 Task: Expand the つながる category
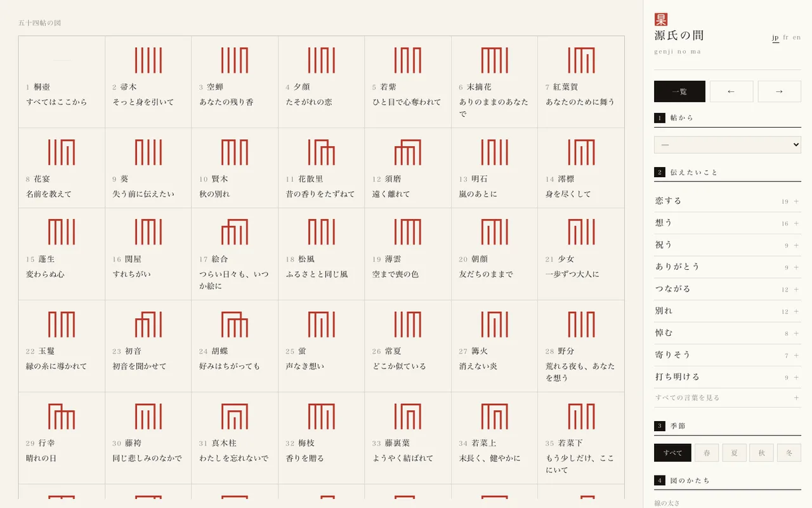click(728, 289)
